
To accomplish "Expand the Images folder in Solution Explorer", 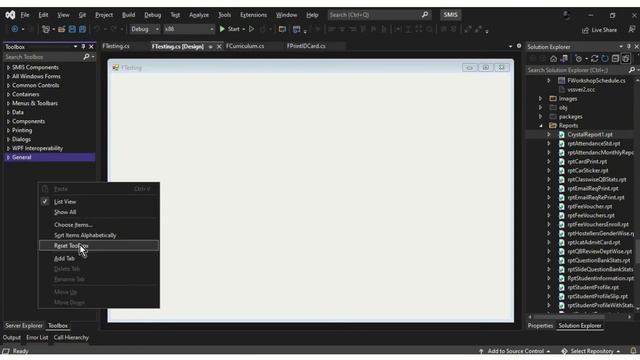I will click(x=541, y=98).
